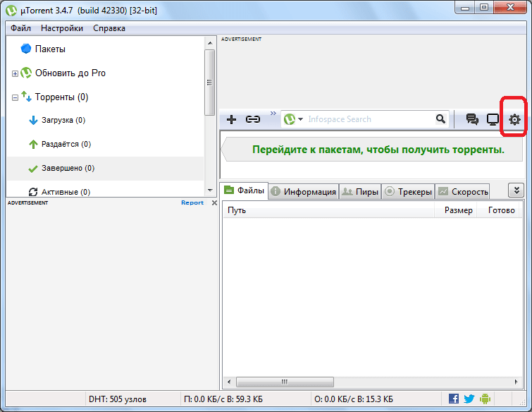
Task: Click the Перейдите к пакетам banner
Action: pos(373,150)
